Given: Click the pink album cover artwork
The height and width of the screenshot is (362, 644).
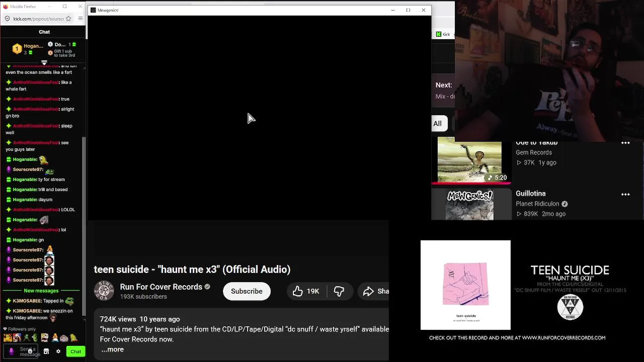Looking at the screenshot, I should 465,285.
